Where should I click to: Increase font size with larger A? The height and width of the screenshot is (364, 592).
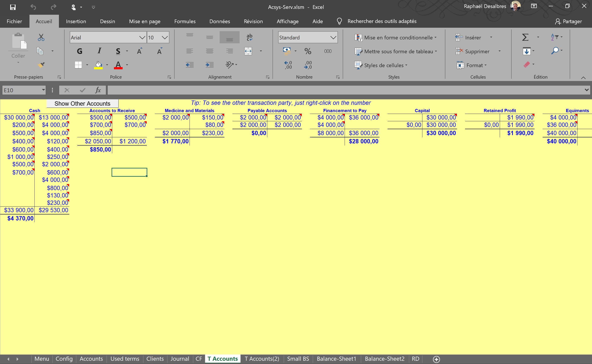pyautogui.click(x=140, y=51)
